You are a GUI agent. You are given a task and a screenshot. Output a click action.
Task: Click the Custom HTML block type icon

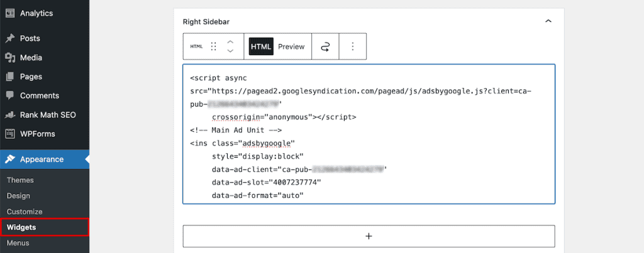[x=196, y=46]
